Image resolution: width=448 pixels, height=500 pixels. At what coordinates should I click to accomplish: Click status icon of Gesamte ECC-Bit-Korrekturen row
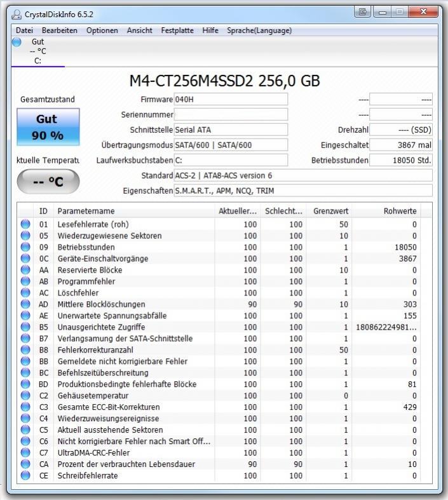(25, 407)
